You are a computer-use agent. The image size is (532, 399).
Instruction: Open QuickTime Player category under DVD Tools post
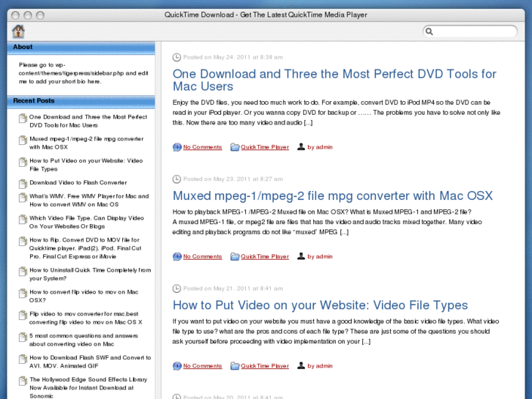[x=265, y=147]
